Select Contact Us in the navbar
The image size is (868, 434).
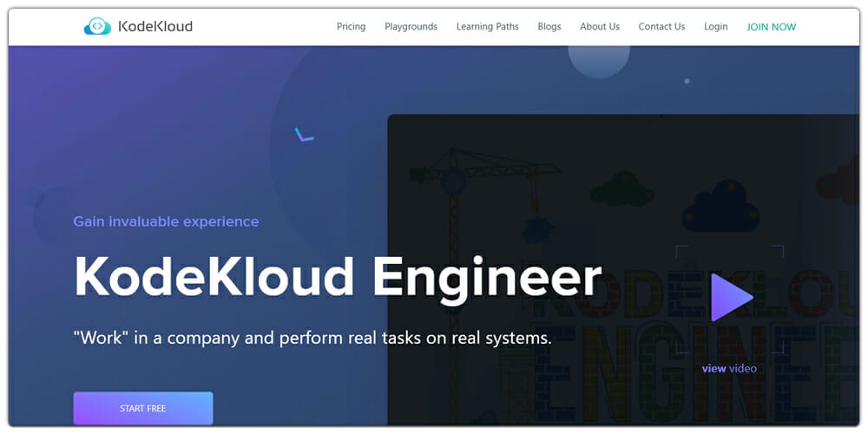coord(661,27)
